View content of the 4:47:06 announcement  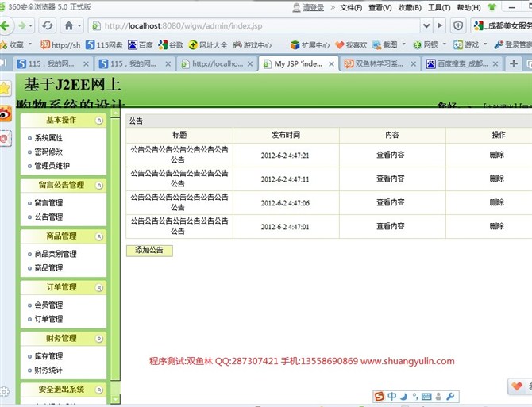390,203
